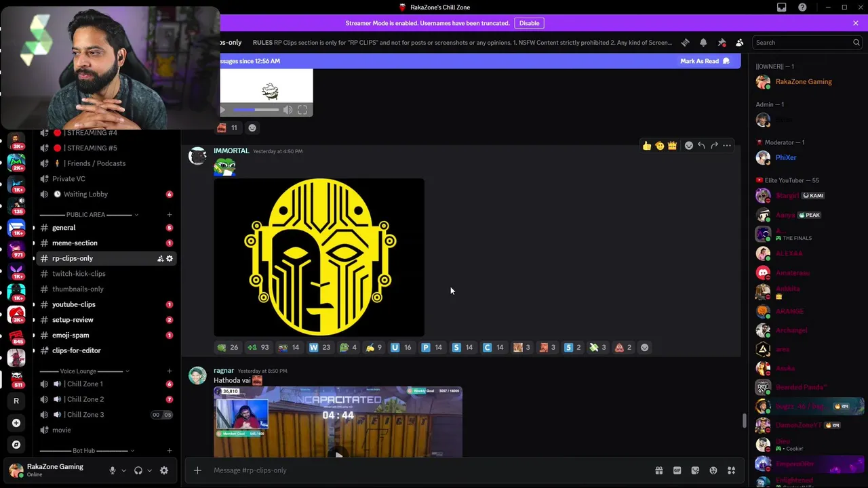The image size is (868, 488).
Task: Open More options on IMMORTAL's message
Action: tap(727, 146)
